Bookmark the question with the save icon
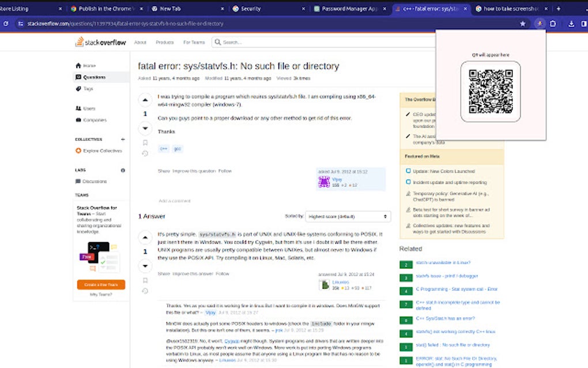 point(145,141)
